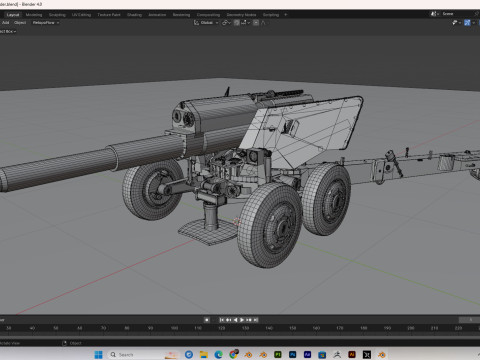This screenshot has height=360, width=480.
Task: Open the Object menu in viewport header
Action: pyautogui.click(x=20, y=23)
